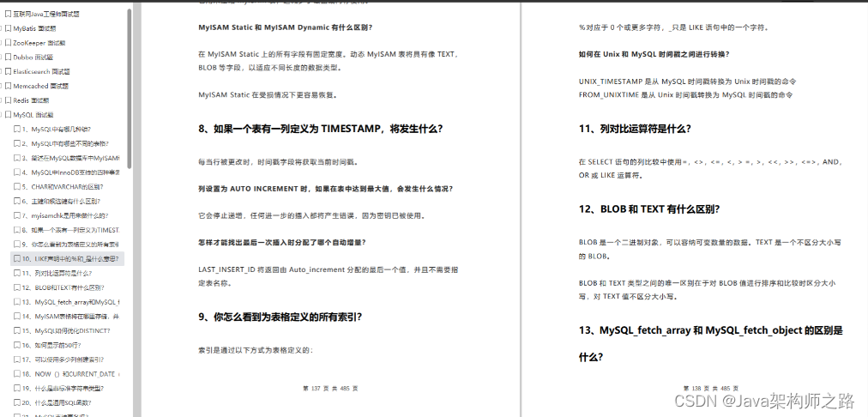Click bold text MyISAM Static 和 MyISAM Dynamic 有什么区别?
Screen dimensions: 868x417
[x=285, y=27]
